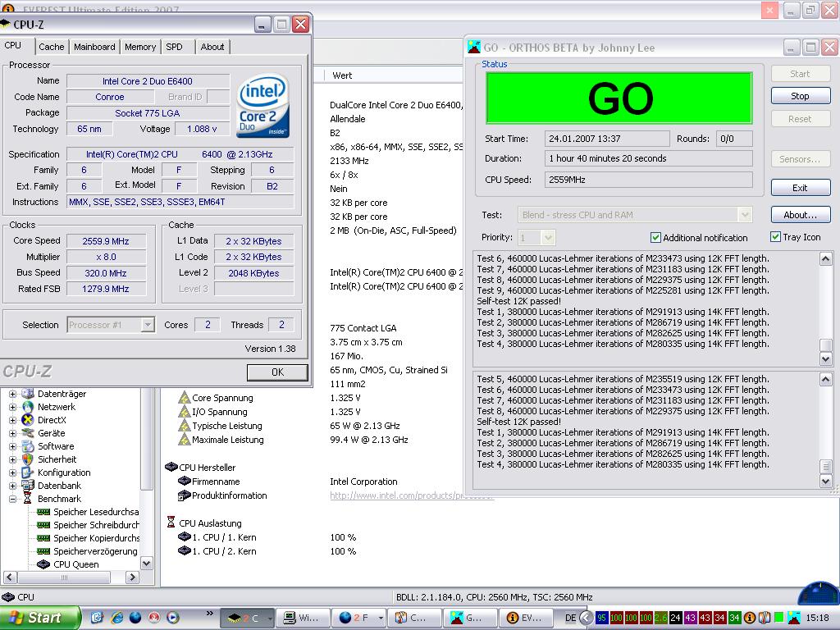Click the media player quick launch icon

tap(173, 618)
